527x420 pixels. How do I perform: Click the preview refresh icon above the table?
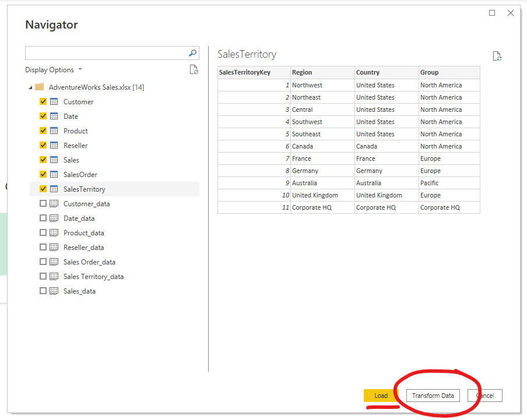tap(497, 57)
